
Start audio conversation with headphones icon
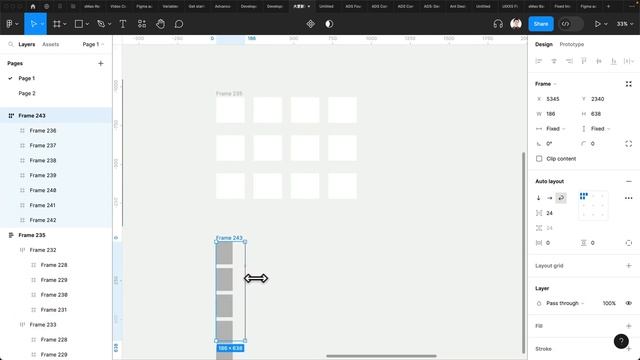click(498, 24)
